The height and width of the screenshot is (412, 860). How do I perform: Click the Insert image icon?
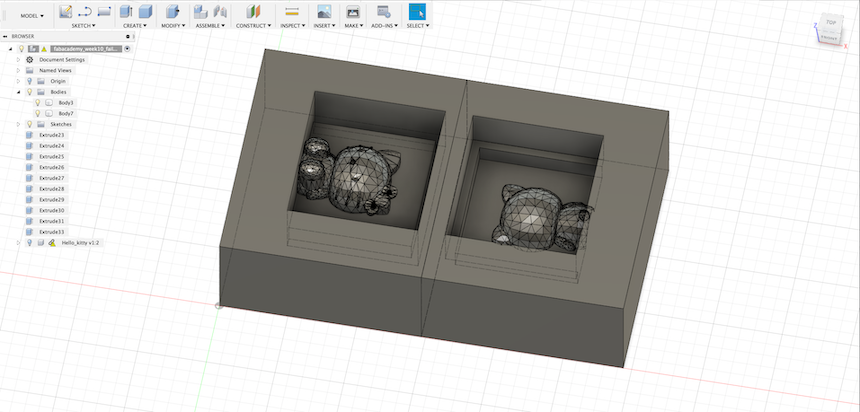click(x=324, y=11)
